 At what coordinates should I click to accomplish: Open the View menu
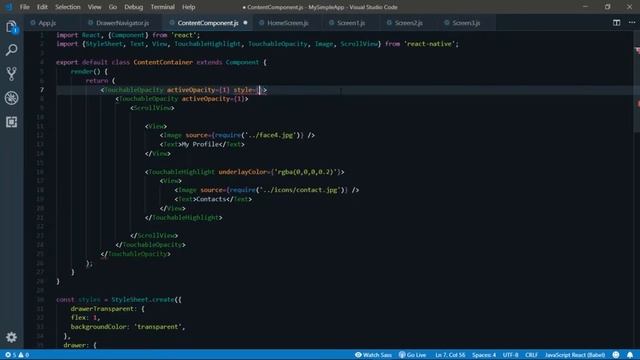[94, 7]
